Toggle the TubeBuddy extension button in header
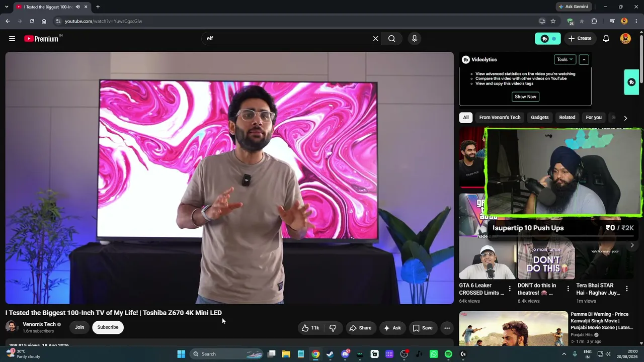This screenshot has width=644, height=362. point(548,39)
